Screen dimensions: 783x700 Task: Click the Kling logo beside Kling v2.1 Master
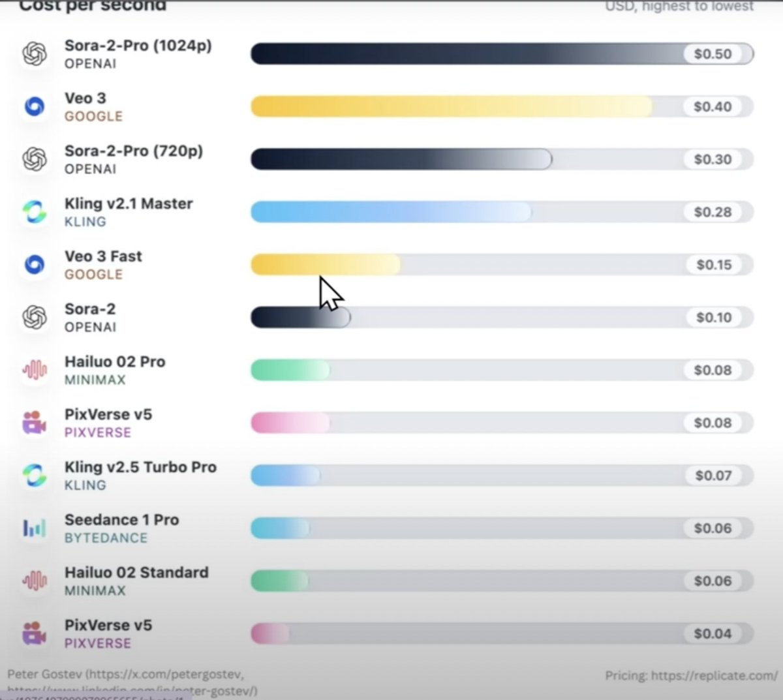35,212
